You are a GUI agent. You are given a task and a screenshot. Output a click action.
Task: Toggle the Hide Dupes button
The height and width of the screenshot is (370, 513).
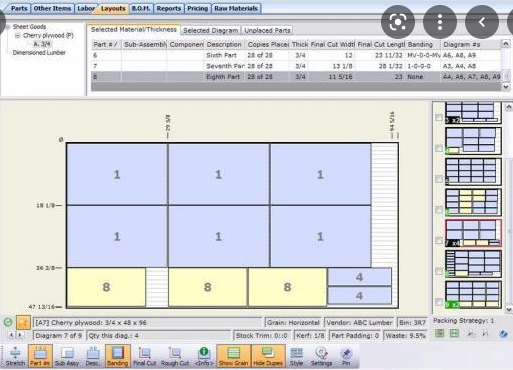[268, 356]
